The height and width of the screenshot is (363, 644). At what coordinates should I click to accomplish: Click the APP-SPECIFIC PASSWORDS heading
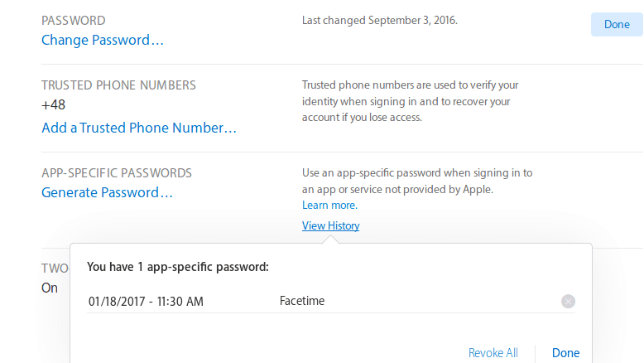(x=117, y=173)
